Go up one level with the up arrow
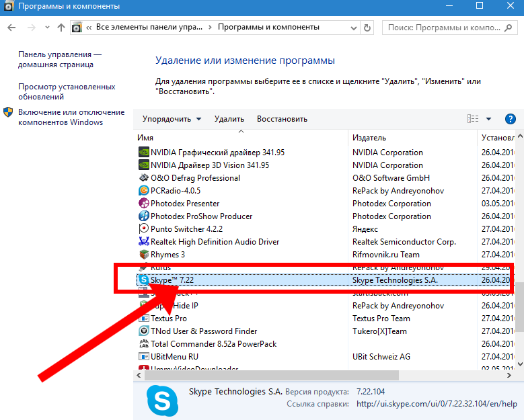 [61, 28]
